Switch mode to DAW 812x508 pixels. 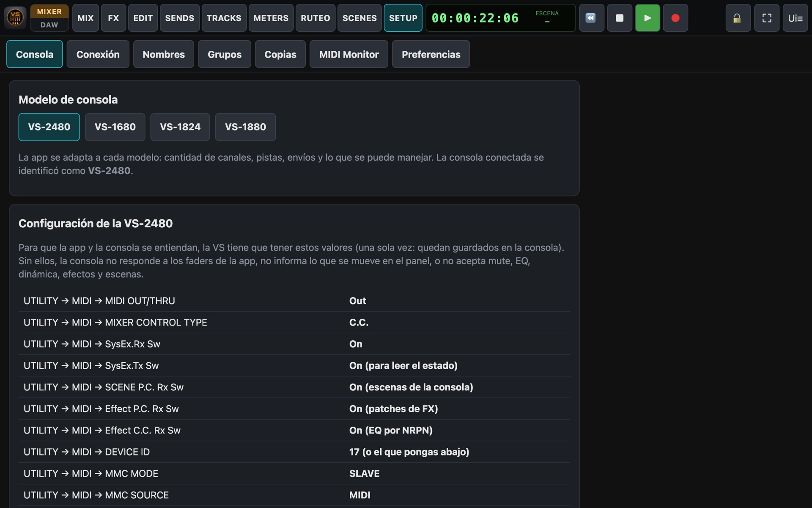coord(49,25)
